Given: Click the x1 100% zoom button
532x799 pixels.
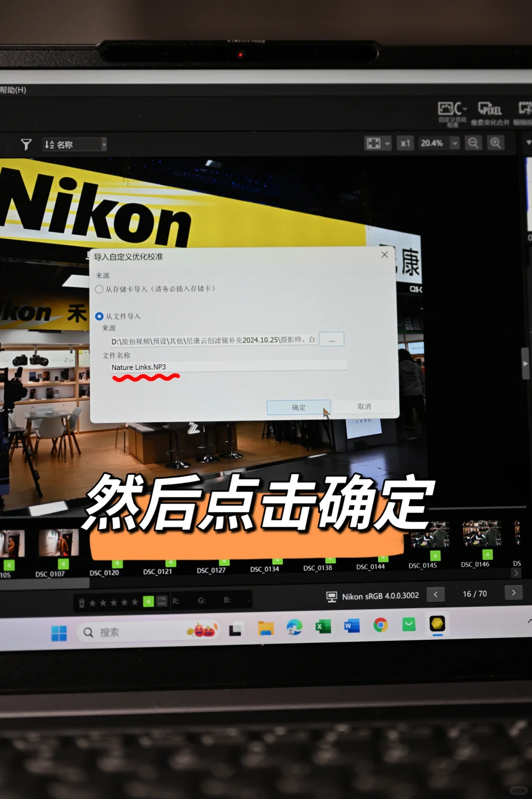Looking at the screenshot, I should coord(405,143).
